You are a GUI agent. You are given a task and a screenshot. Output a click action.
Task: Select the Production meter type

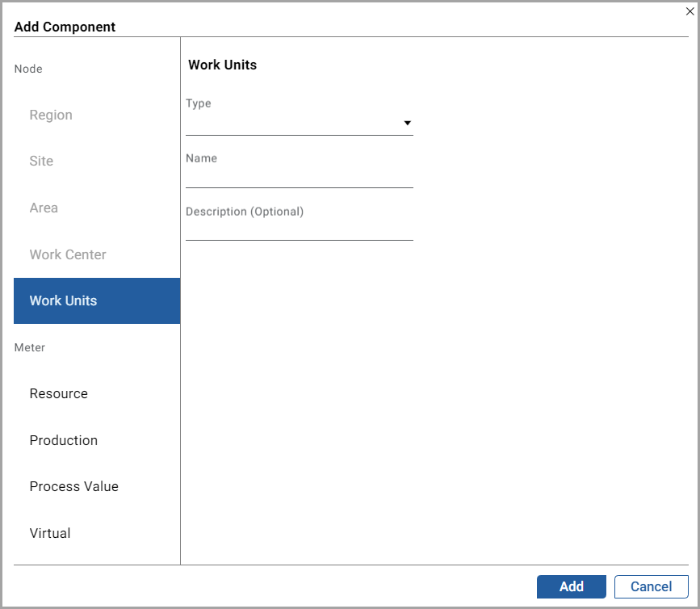[64, 441]
